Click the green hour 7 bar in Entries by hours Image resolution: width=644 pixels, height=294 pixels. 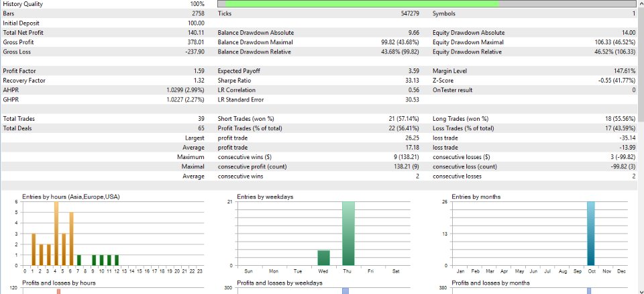[79, 260]
